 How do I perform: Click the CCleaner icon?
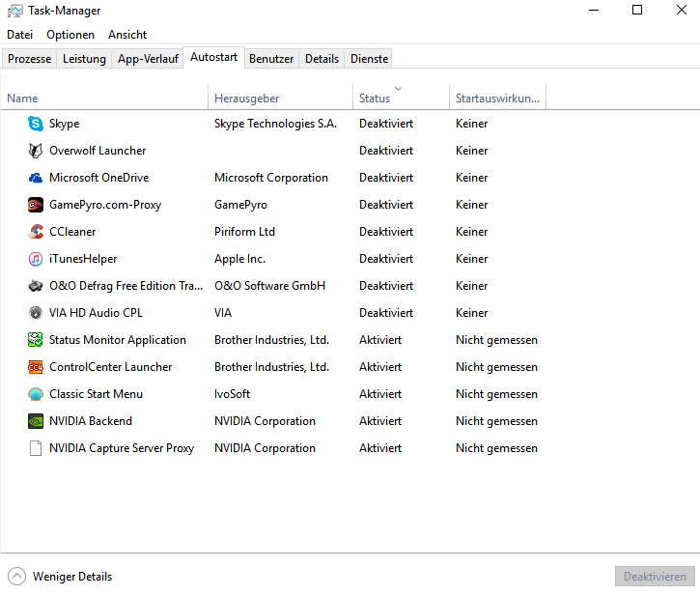[36, 232]
